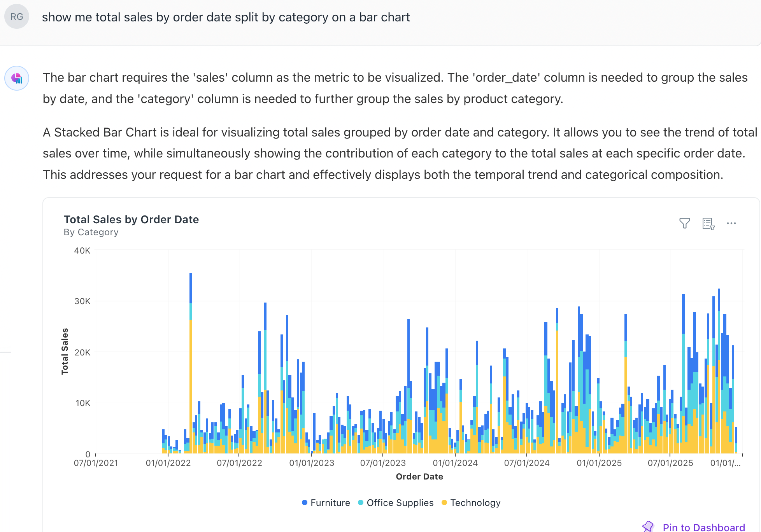Click the teal Office Supplies legend dot
This screenshot has width=761, height=532.
[361, 502]
